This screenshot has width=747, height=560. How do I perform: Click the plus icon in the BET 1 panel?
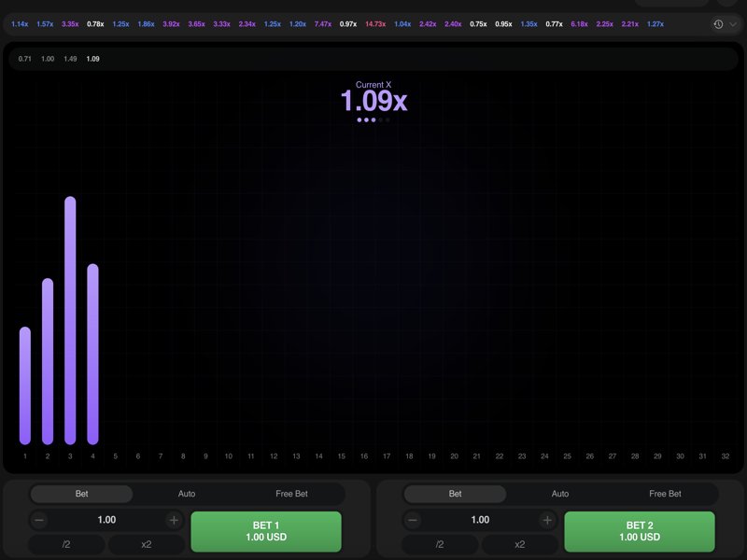coord(174,520)
